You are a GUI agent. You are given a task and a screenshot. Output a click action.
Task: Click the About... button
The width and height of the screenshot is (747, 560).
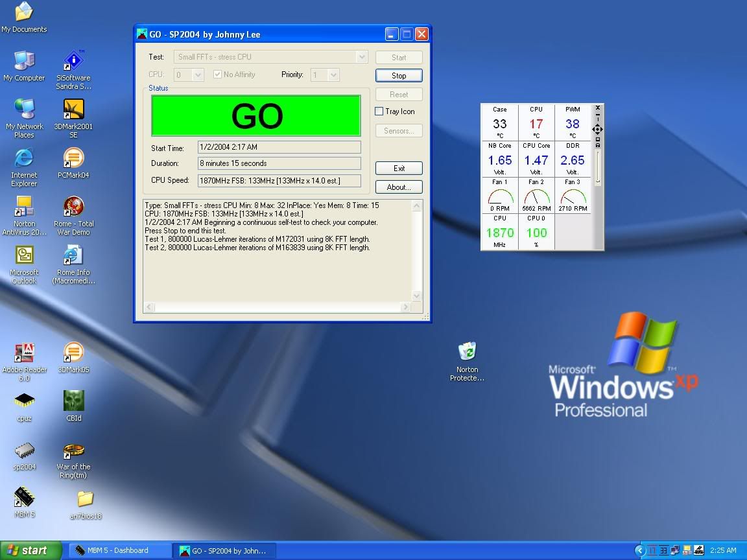(399, 187)
